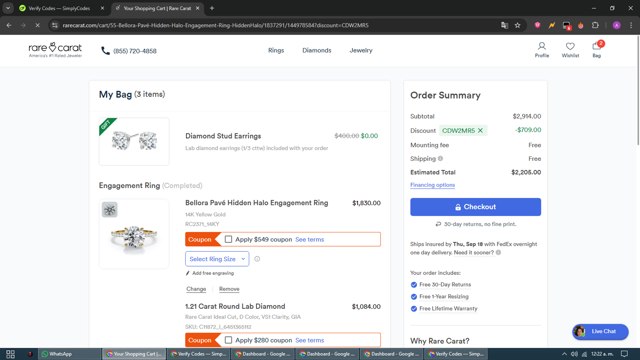Open the tab search dropdown arrow
Image resolution: width=640 pixels, height=360 pixels.
pos(8,8)
